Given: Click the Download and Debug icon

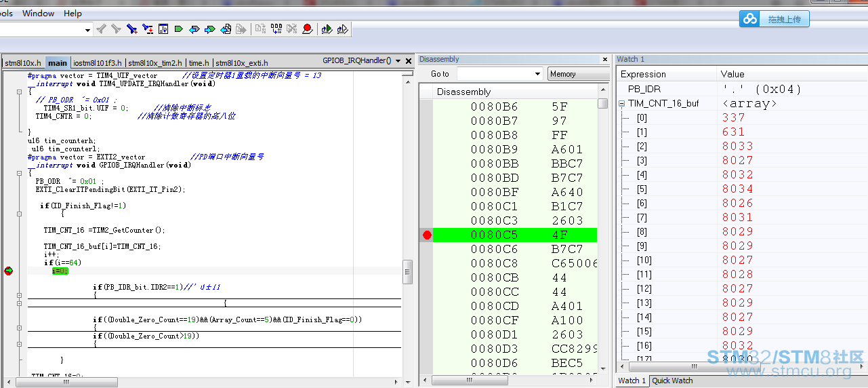Looking at the screenshot, I should click(327, 29).
